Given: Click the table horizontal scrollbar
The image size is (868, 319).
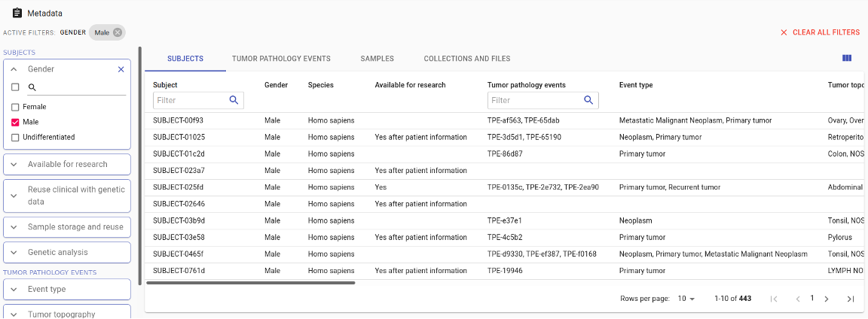Looking at the screenshot, I should coord(250,283).
